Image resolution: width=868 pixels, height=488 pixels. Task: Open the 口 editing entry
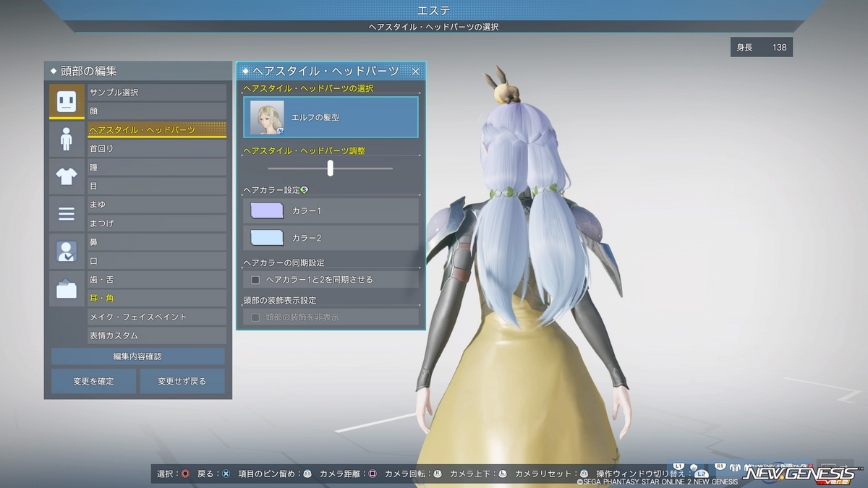157,261
